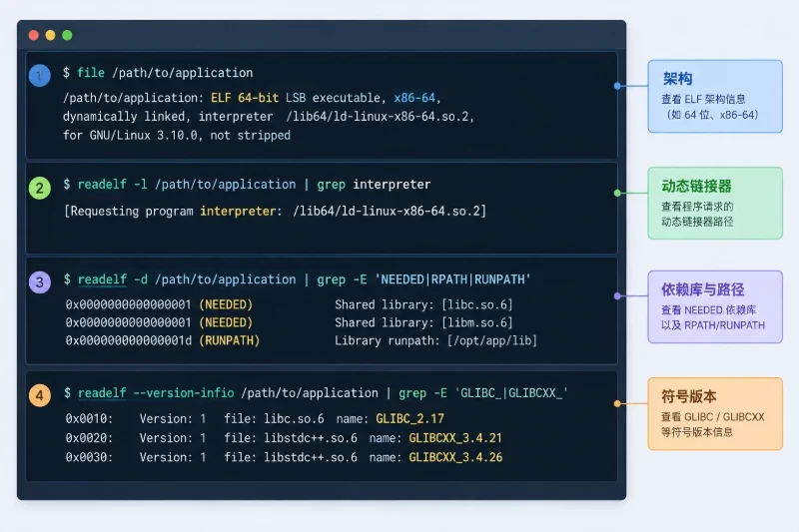Select the "file /path/to/application" command line
Image resolution: width=799 pixels, height=532 pixels.
(x=158, y=73)
